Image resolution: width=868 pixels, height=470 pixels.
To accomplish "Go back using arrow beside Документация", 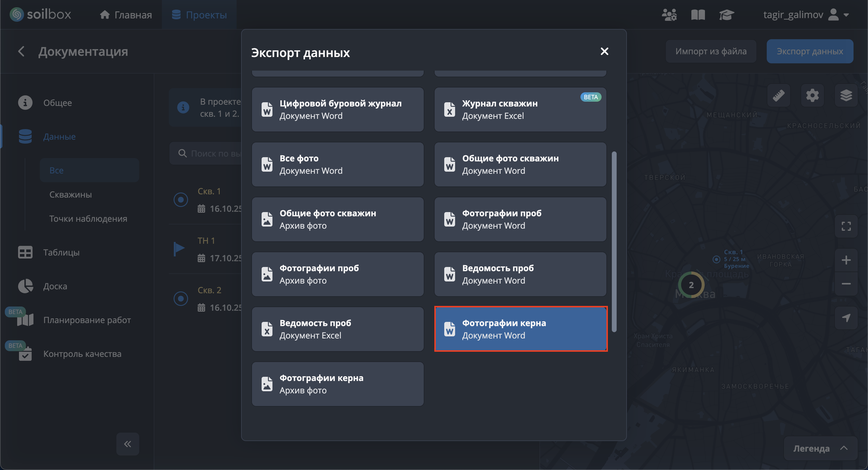I will 21,51.
